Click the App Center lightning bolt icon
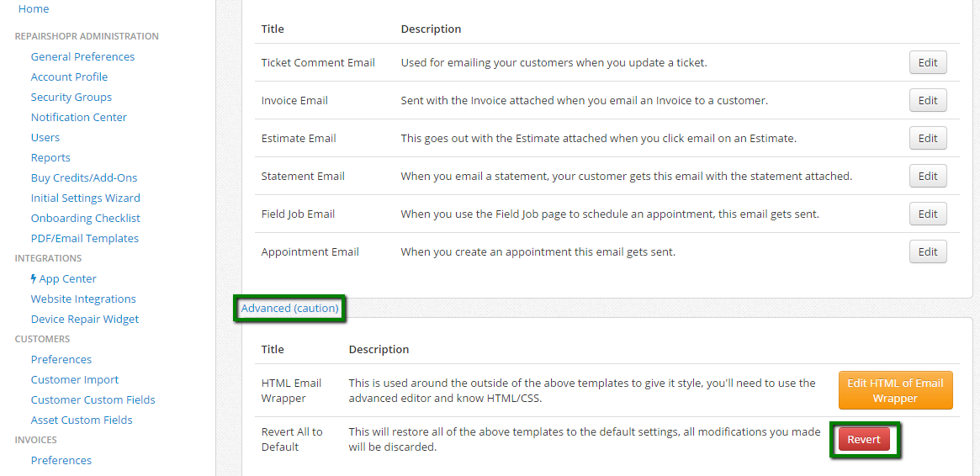 [x=34, y=278]
